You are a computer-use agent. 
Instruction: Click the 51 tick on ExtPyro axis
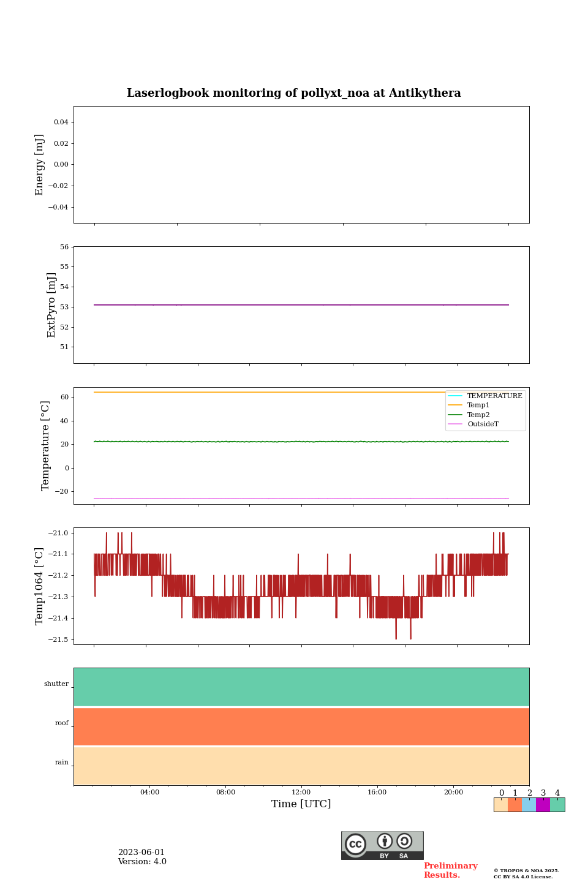64,347
